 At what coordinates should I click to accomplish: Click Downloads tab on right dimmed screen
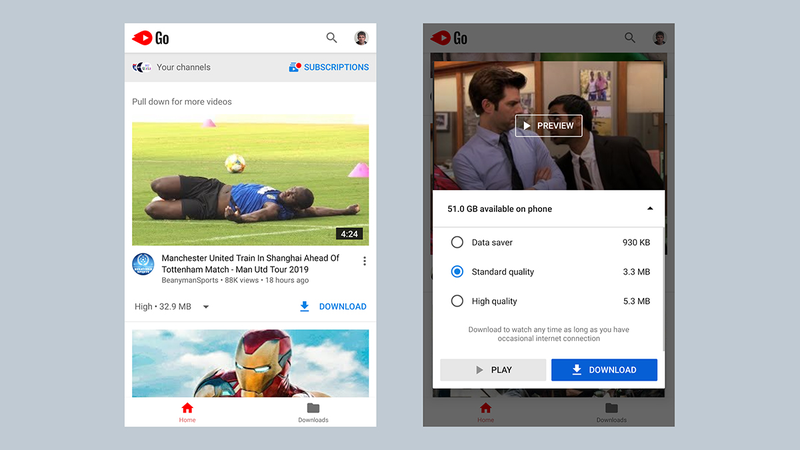click(x=611, y=412)
